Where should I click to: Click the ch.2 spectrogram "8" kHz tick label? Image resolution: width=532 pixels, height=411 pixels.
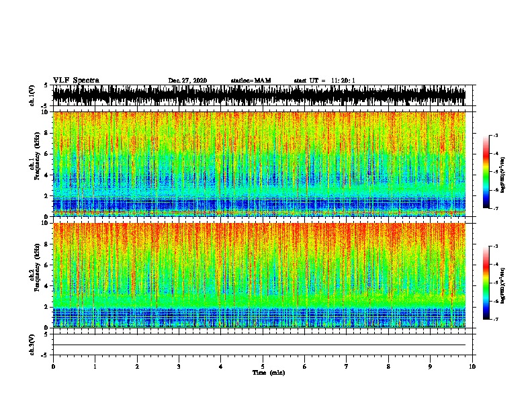(46, 244)
